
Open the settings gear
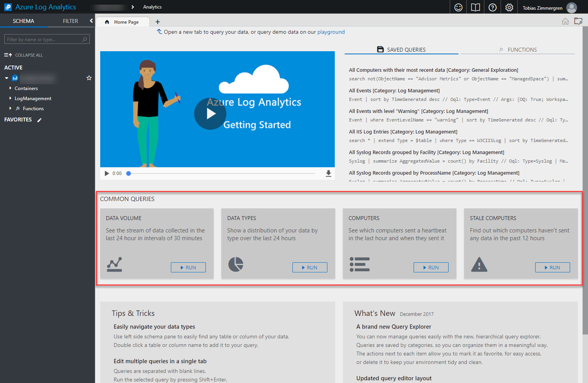click(x=509, y=7)
